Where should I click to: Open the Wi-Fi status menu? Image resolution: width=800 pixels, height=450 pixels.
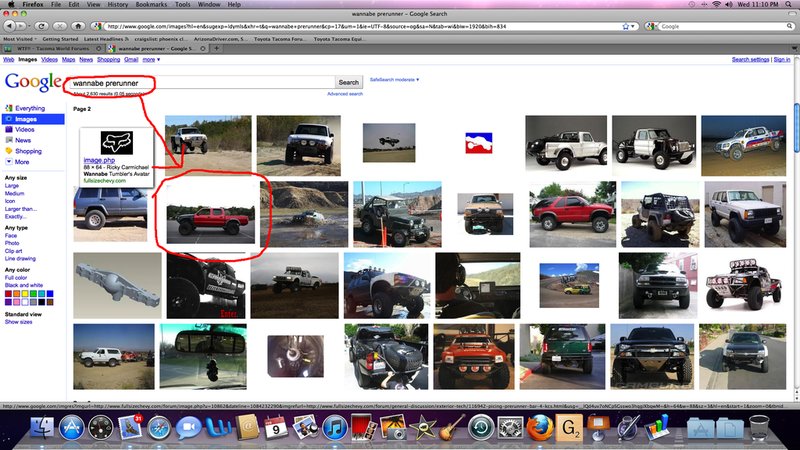coord(716,4)
